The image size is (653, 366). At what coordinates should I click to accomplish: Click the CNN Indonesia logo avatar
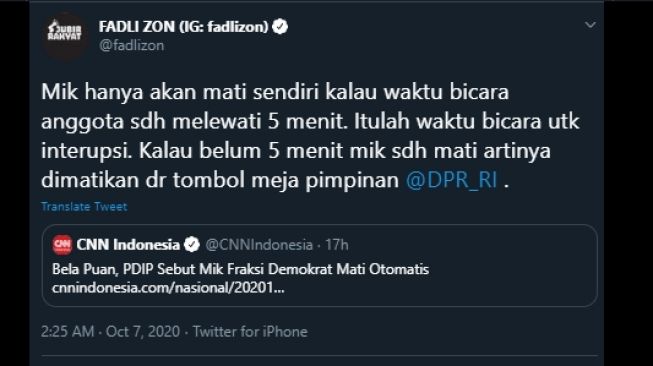[62, 245]
